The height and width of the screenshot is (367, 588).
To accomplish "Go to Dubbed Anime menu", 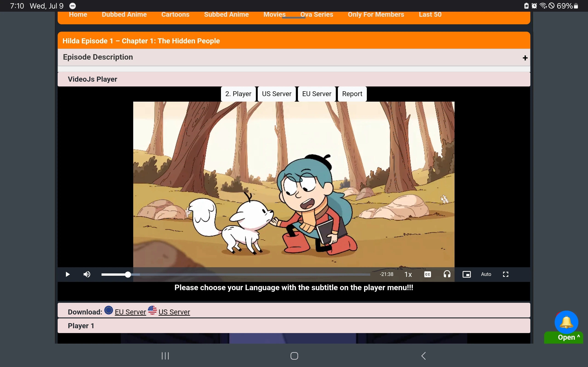I will (124, 14).
